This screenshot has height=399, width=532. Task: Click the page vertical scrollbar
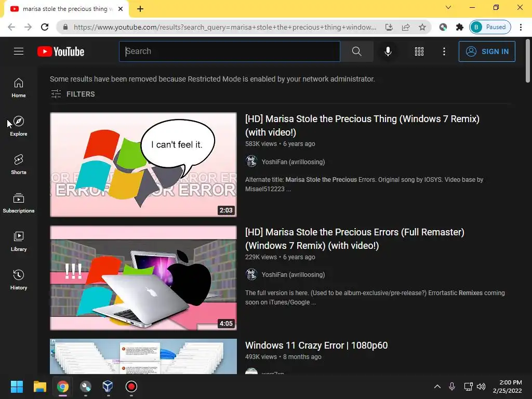pos(528,61)
